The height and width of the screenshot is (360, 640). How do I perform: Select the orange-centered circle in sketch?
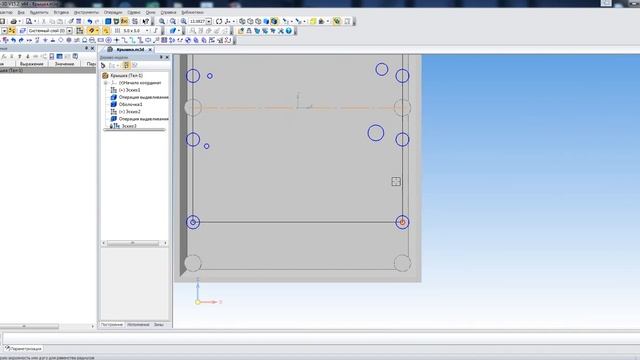(402, 222)
